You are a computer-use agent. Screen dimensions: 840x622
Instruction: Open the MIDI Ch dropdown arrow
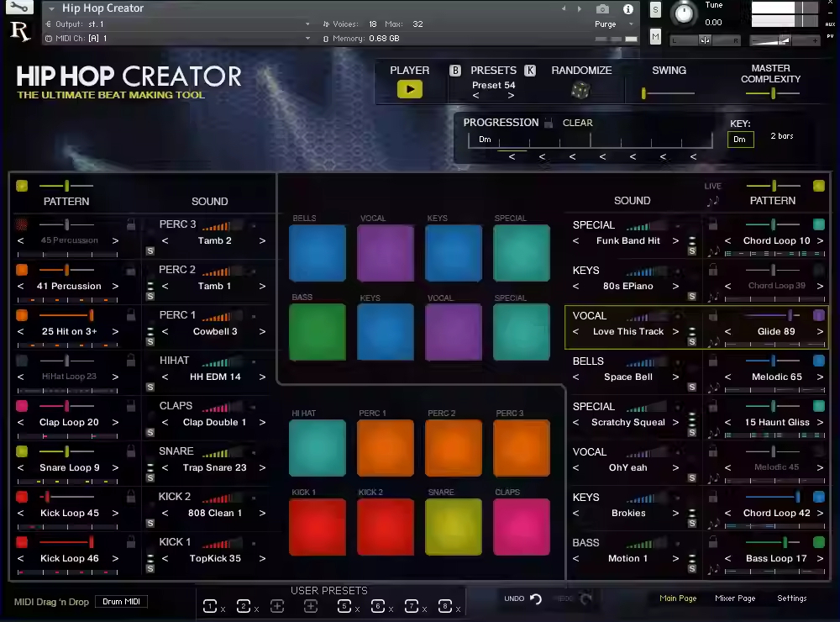point(307,39)
